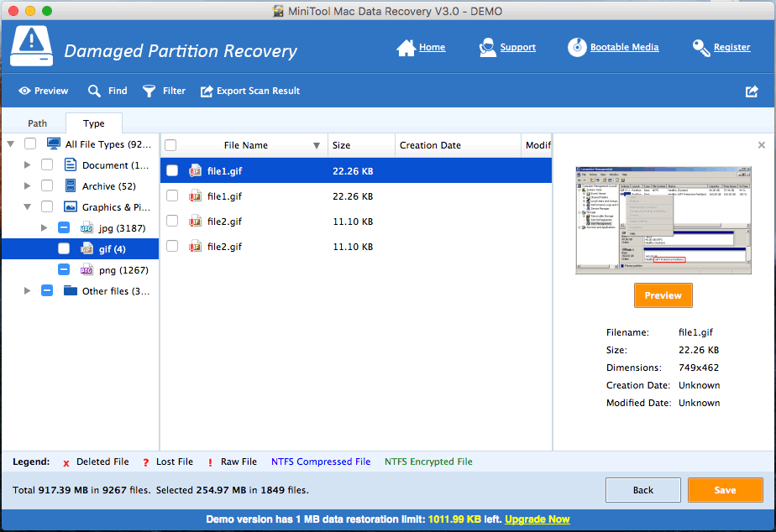Click the Register key icon

(x=700, y=48)
